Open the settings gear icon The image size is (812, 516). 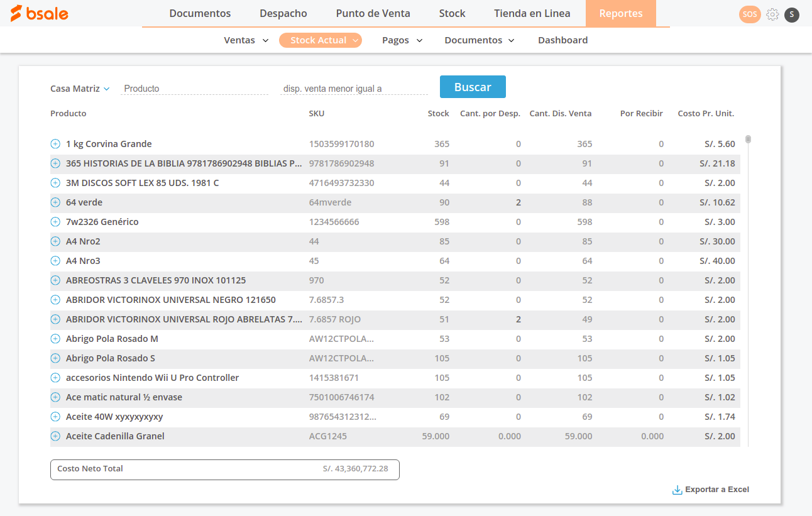[x=772, y=14]
